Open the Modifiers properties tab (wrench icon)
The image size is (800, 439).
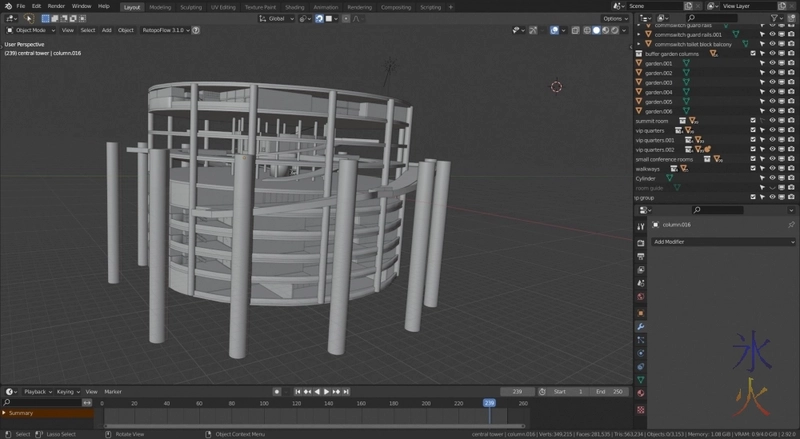(x=641, y=326)
